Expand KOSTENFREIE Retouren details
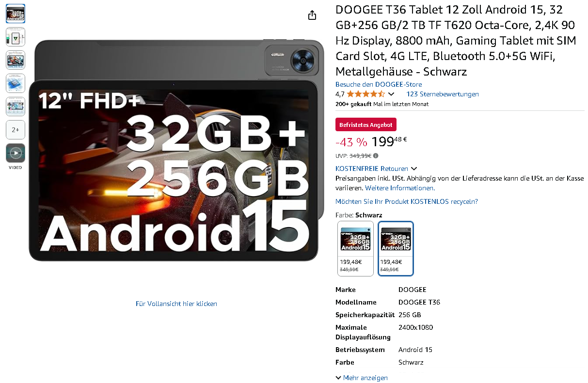 coord(376,169)
